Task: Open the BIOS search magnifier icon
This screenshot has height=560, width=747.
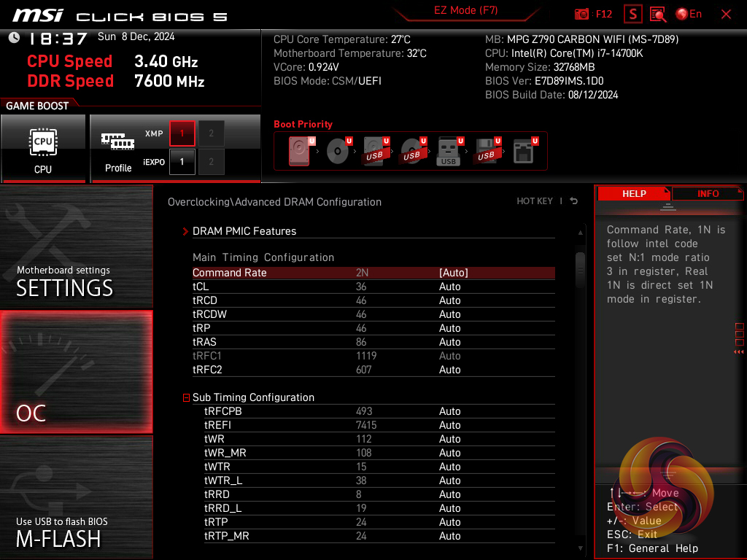Action: [658, 15]
